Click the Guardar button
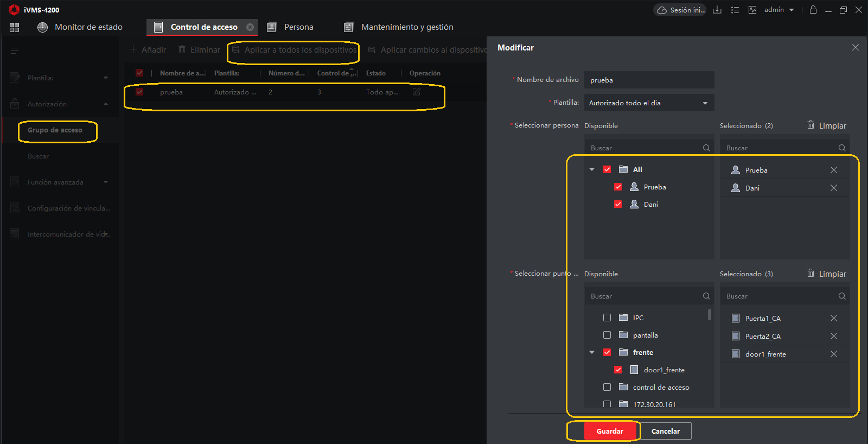868x444 pixels. click(x=610, y=431)
